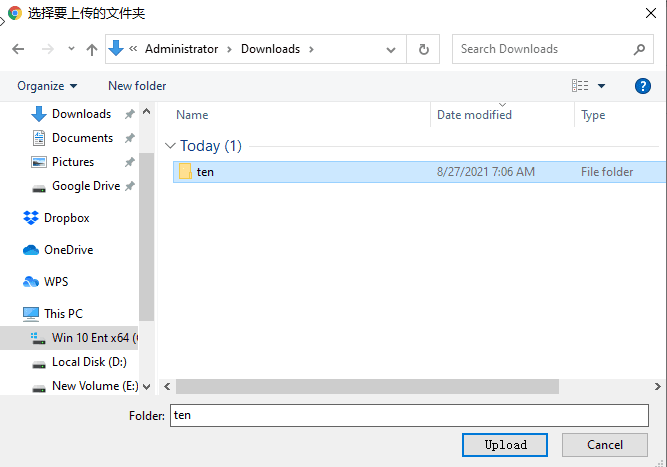Expand the Organize menu
This screenshot has width=667, height=467.
(47, 86)
